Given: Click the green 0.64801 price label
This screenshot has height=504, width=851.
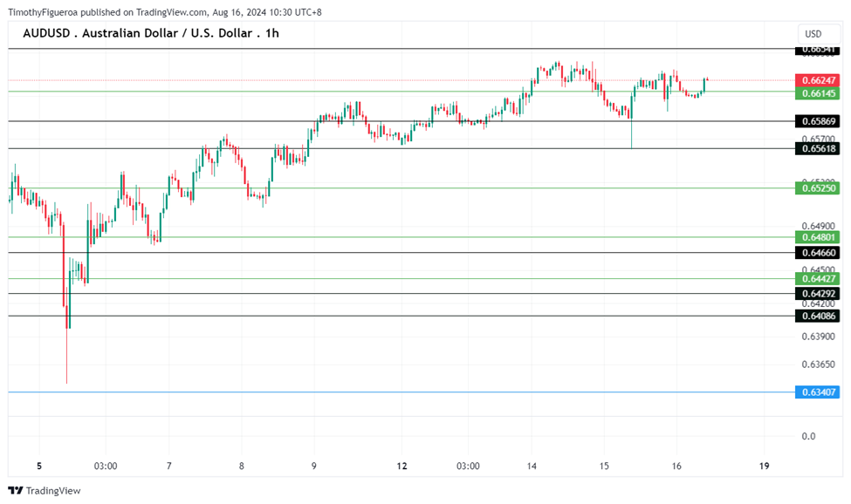Looking at the screenshot, I should coord(818,237).
